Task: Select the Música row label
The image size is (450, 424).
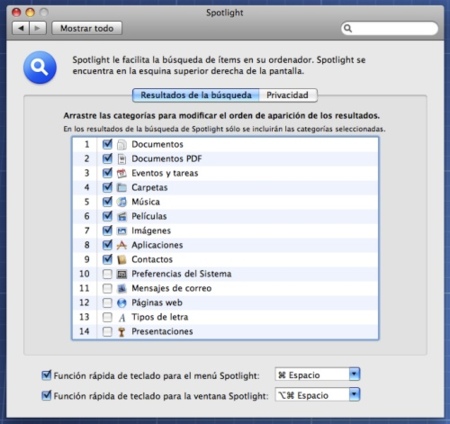Action: [146, 202]
